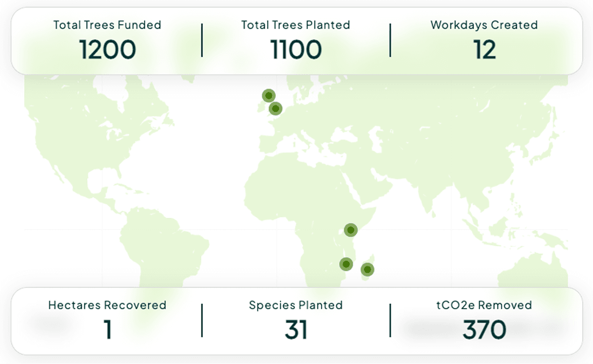Screen dimensions: 593x364
Task: Open the Kenya project marker
Action: pos(351,230)
